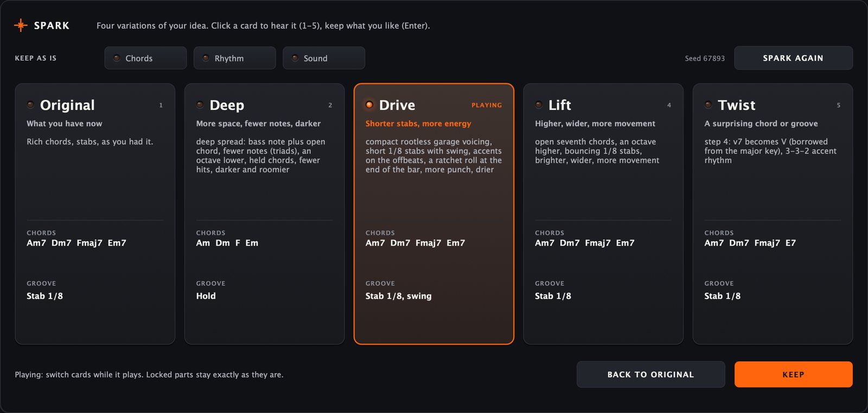The height and width of the screenshot is (413, 868).
Task: Click the PLAYING status on Drive card
Action: [x=487, y=105]
